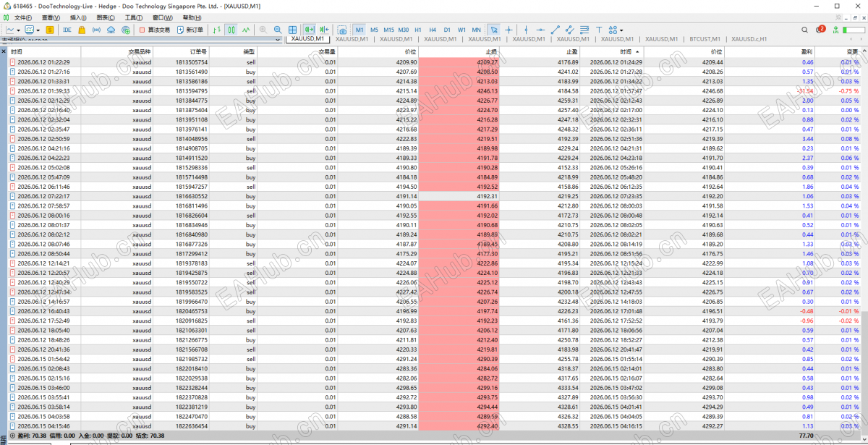Click the 新订单 new order button
This screenshot has width=868, height=445.
(x=190, y=30)
